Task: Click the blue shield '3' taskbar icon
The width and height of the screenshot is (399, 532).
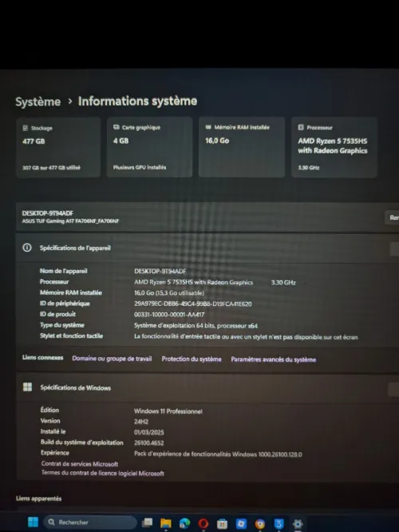Action: point(279,524)
